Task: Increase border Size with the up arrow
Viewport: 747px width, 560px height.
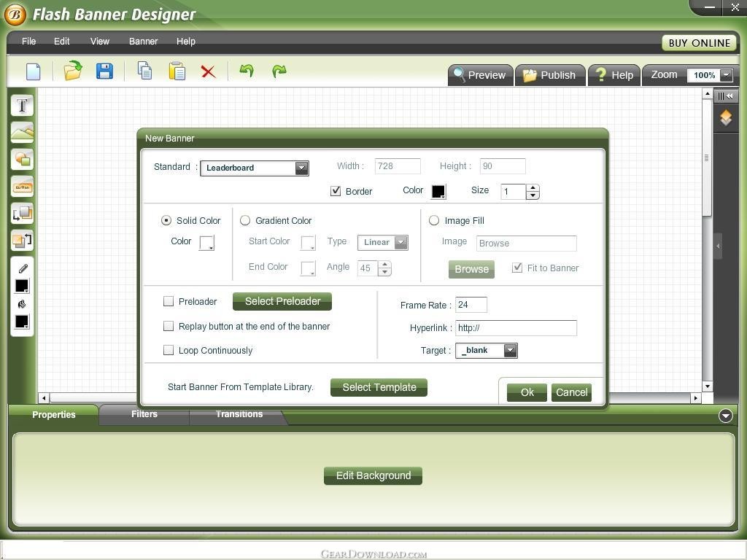Action: pos(533,187)
